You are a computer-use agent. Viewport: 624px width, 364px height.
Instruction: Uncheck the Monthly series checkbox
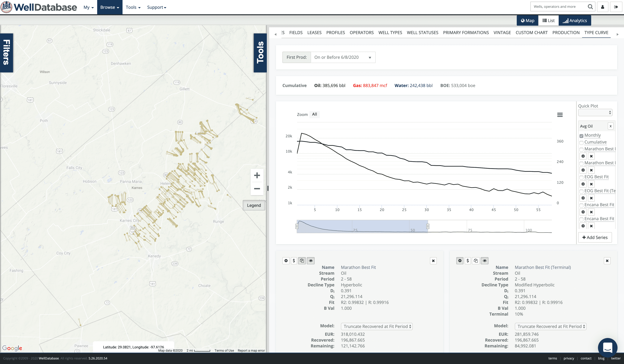581,136
